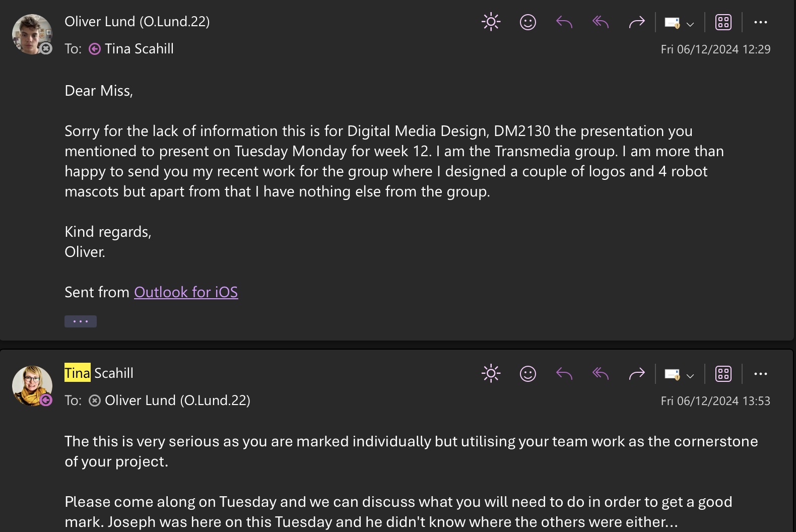React with emoji to Tina Scahill's email
This screenshot has height=532, width=796.
point(527,374)
